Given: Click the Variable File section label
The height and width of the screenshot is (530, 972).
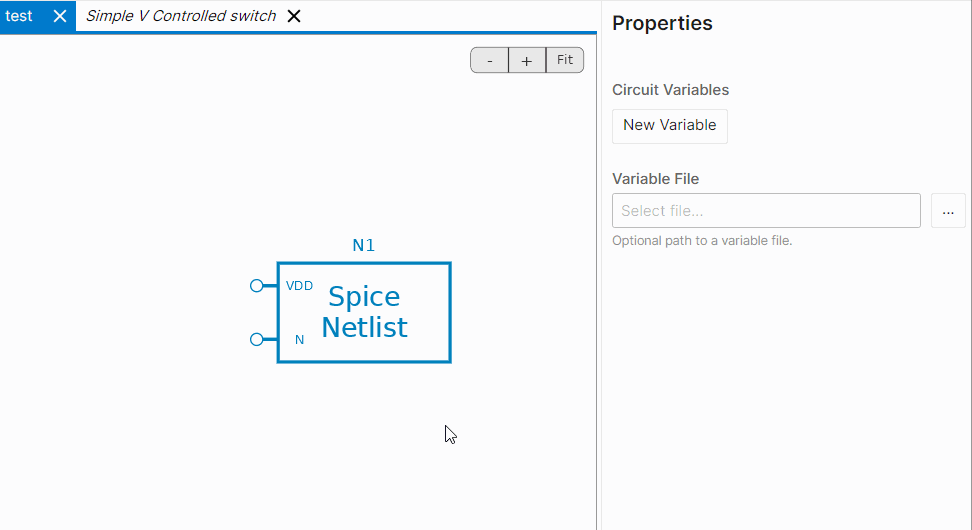Looking at the screenshot, I should tap(655, 179).
